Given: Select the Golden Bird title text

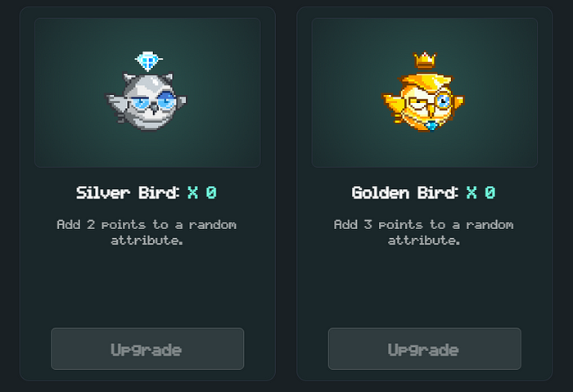Looking at the screenshot, I should click(404, 192).
